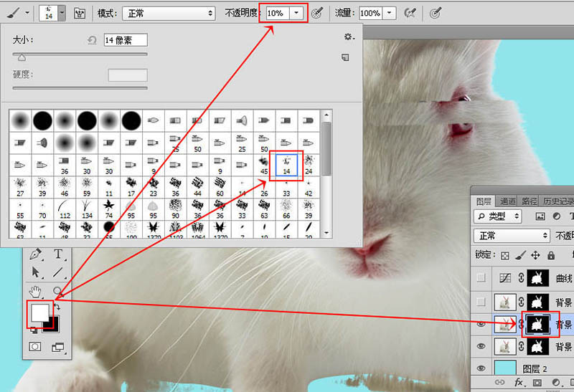Open the brush panel toggle icon

tap(80, 13)
